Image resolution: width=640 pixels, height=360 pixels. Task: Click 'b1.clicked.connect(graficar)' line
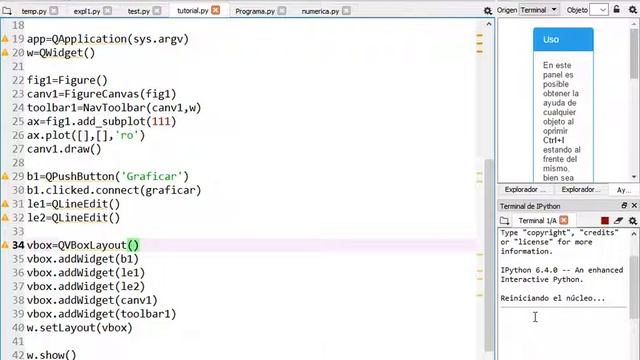[x=114, y=190]
